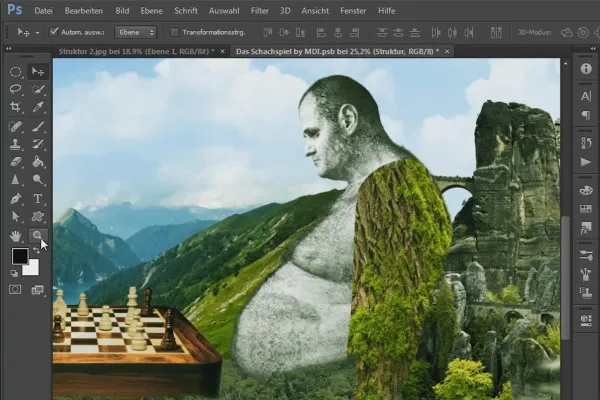Reset default foreground and background colors
This screenshot has height=400, width=600.
point(14,273)
